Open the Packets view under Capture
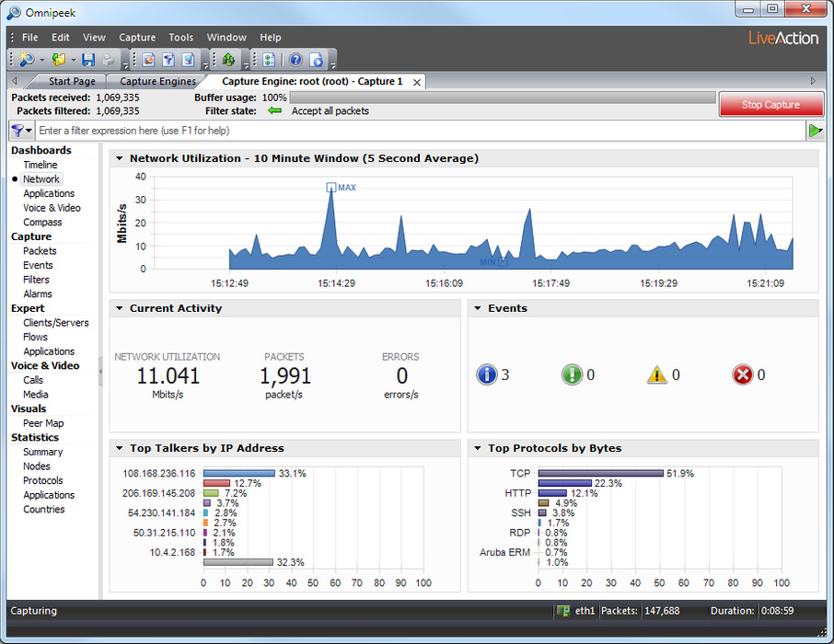Viewport: 834px width, 644px height. 40,251
